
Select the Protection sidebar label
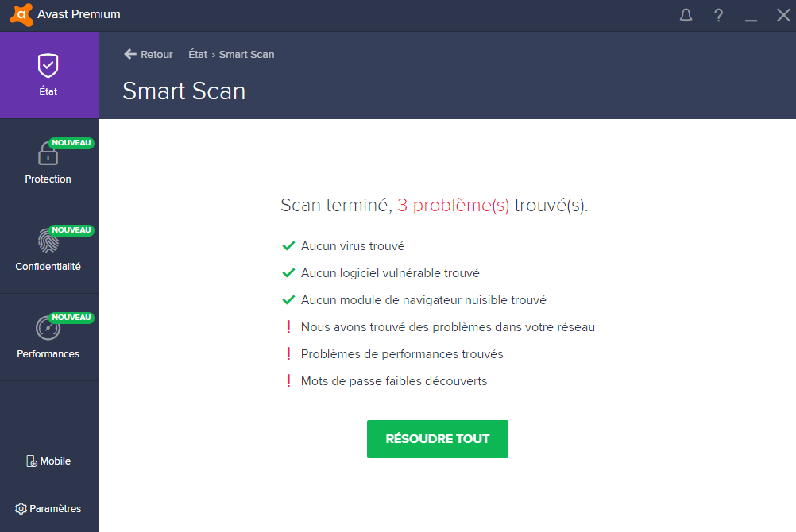(48, 179)
